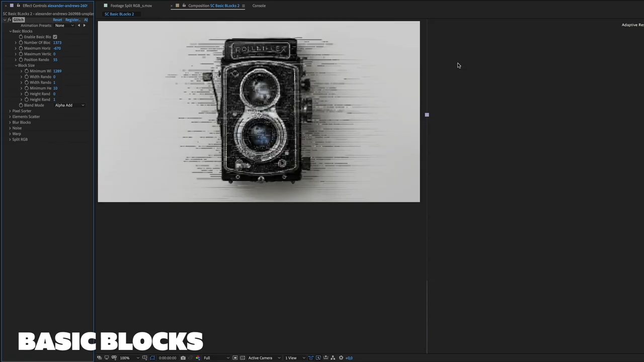Select the SC Basic BLocks 2 breadcrumb
644x362 pixels.
119,14
